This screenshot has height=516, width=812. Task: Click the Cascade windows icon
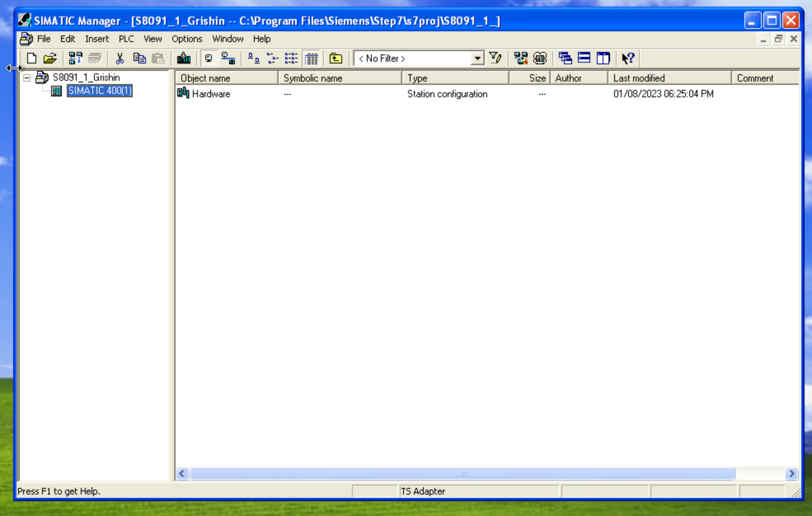pyautogui.click(x=565, y=59)
